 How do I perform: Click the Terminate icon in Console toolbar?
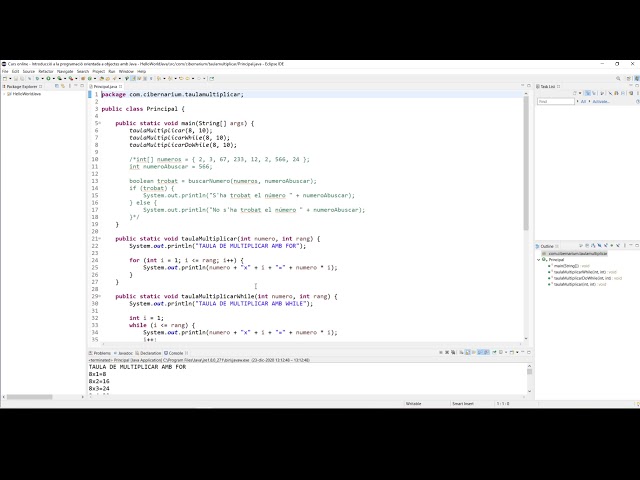(x=441, y=352)
